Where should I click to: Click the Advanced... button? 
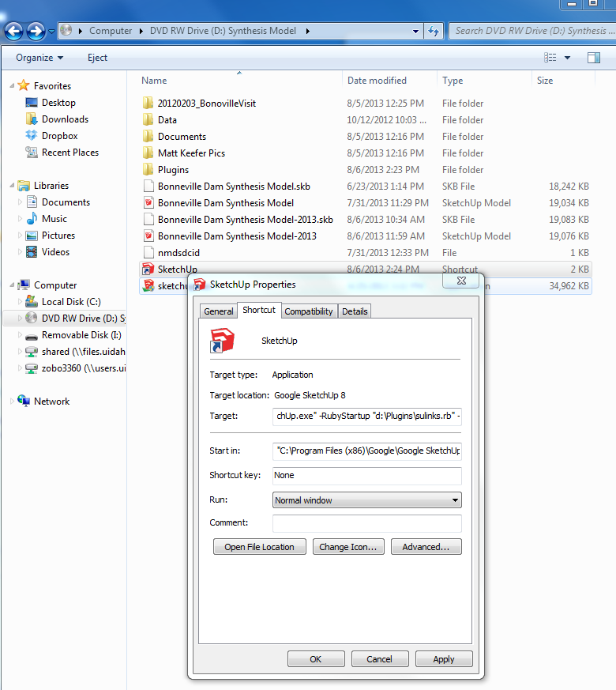(x=426, y=547)
